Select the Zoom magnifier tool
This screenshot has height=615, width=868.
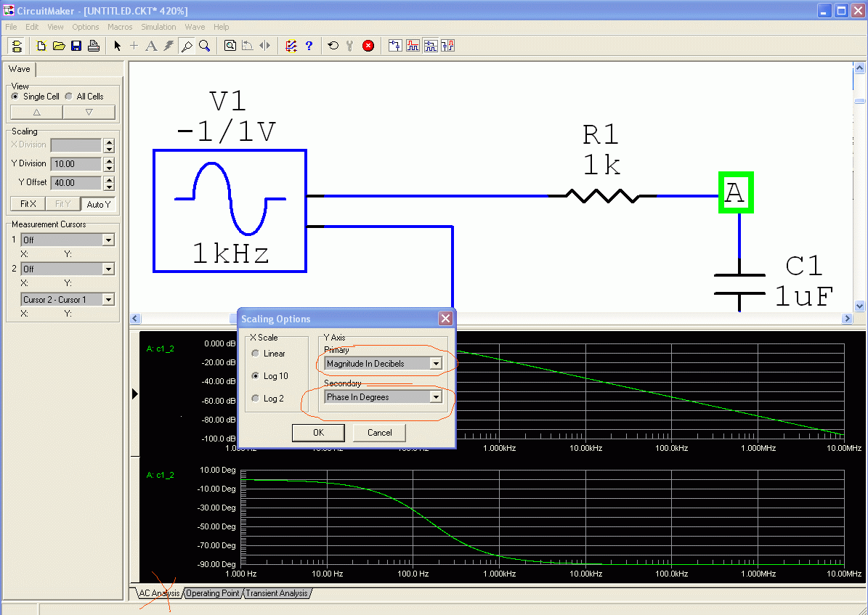[x=205, y=46]
